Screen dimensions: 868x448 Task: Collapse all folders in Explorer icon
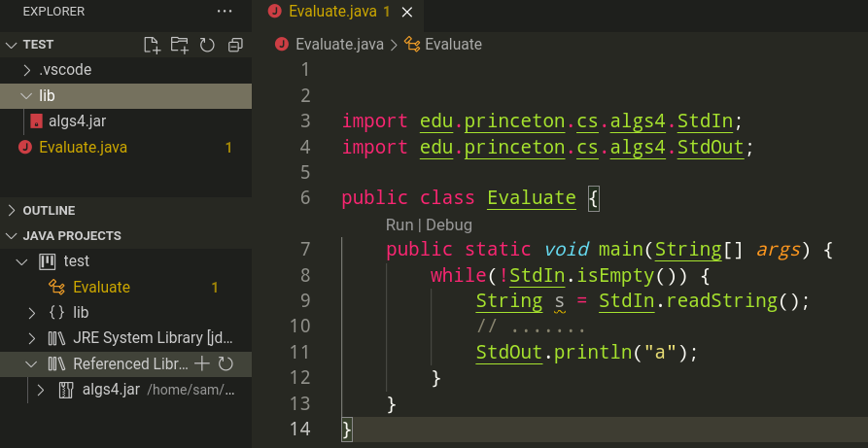pos(236,45)
